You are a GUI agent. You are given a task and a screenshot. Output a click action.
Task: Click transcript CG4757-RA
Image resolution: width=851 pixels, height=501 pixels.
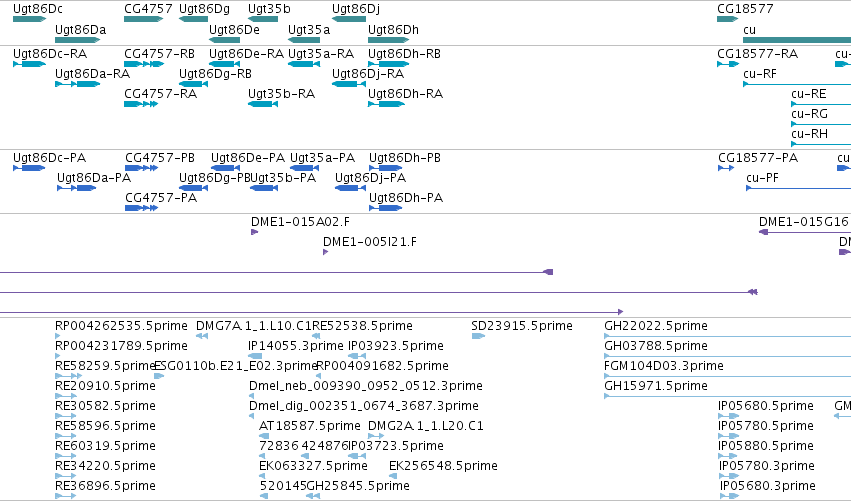tap(141, 104)
